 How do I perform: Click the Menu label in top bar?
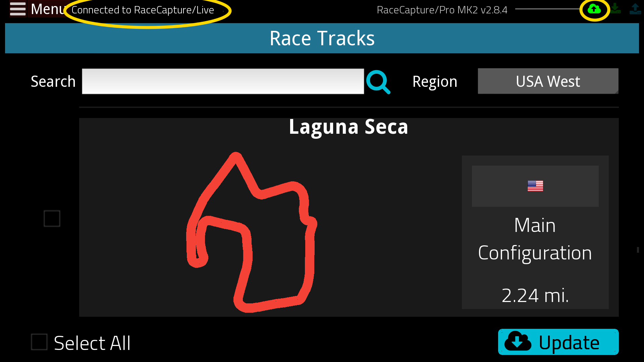[48, 9]
